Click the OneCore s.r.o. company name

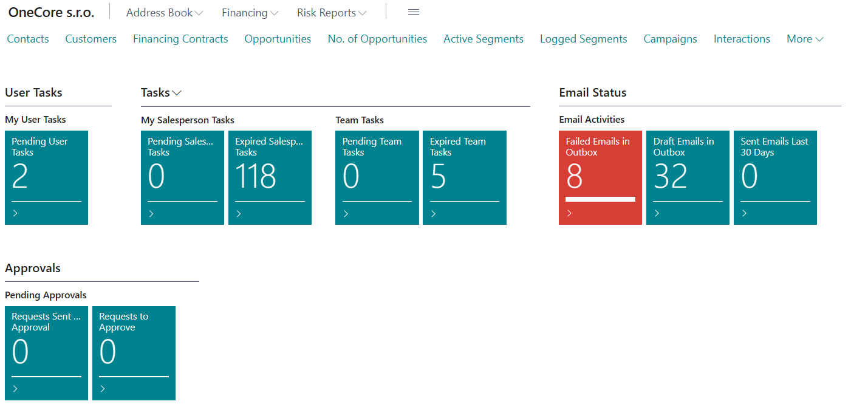[52, 12]
